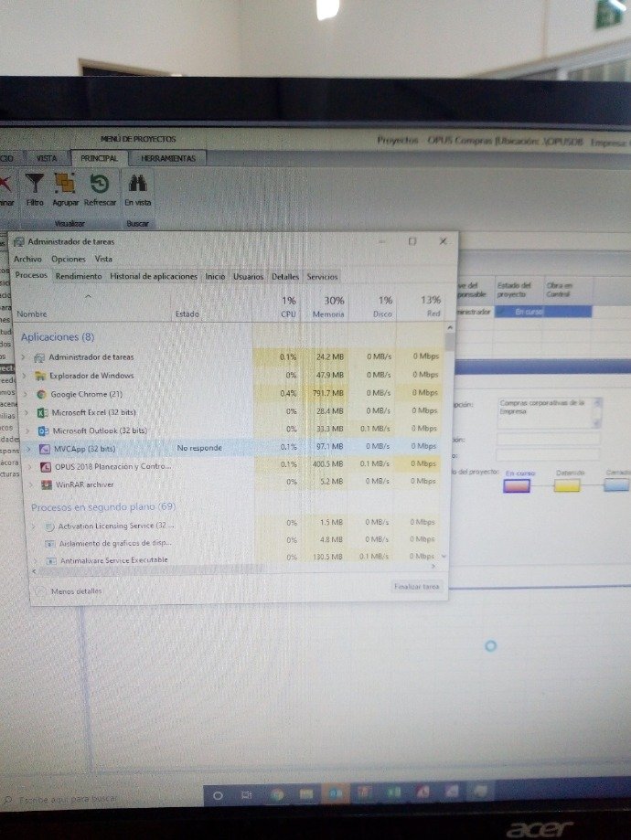Screen dimensions: 631x840
Task: Open the Servicios tab
Action: point(322,276)
